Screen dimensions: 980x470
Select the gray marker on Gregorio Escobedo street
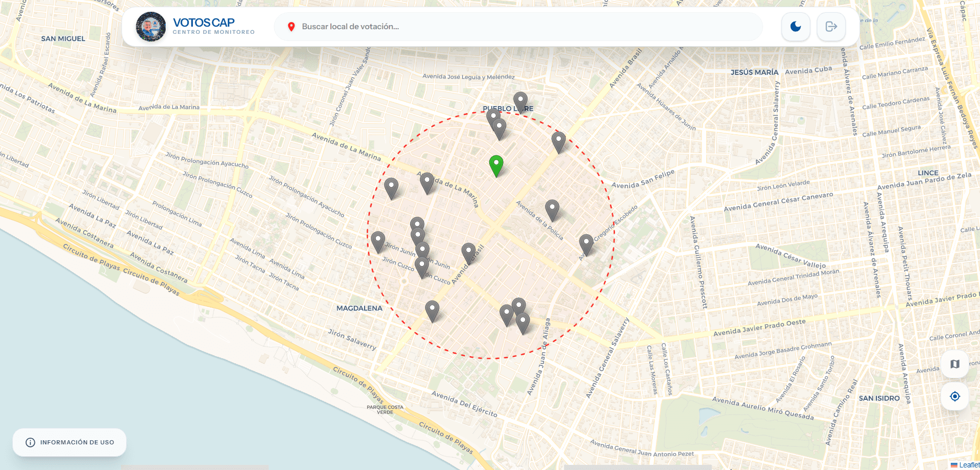click(586, 246)
